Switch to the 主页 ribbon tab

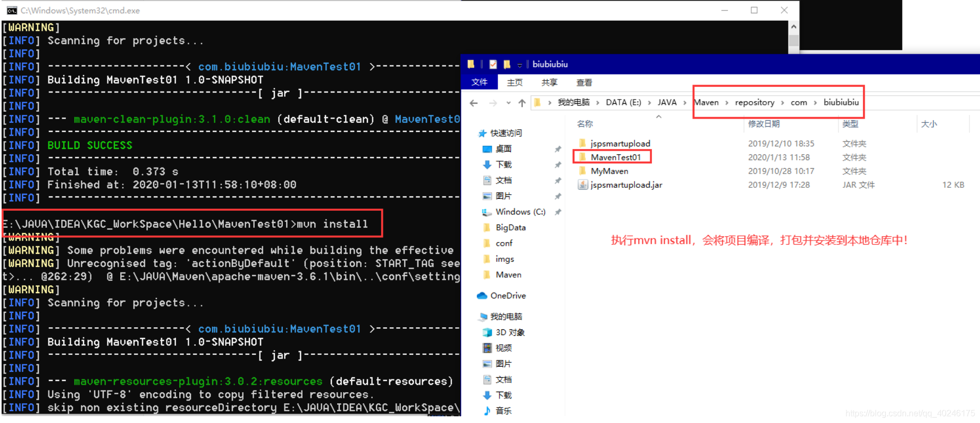point(514,82)
